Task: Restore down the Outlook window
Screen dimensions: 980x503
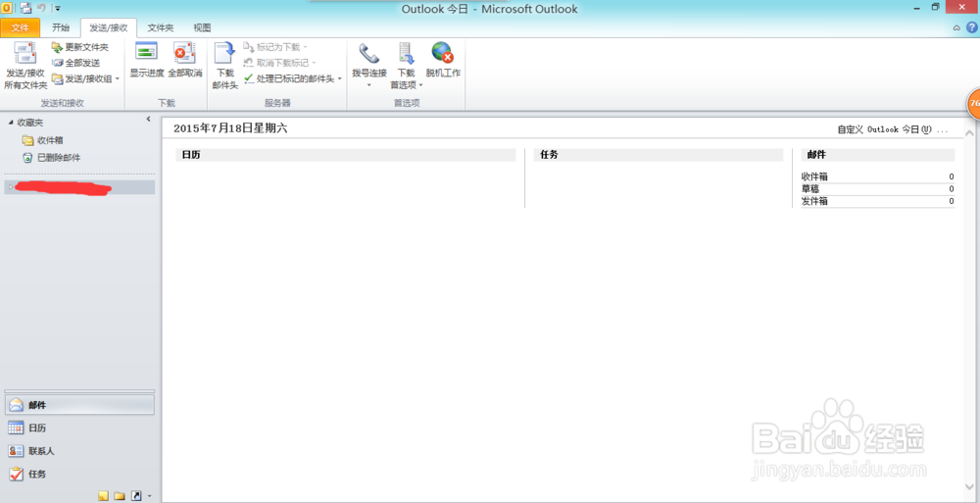Action: pyautogui.click(x=936, y=7)
